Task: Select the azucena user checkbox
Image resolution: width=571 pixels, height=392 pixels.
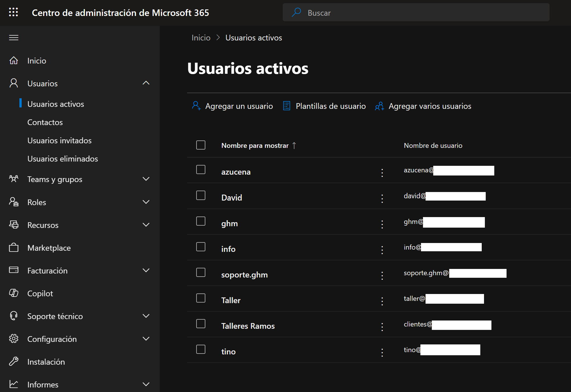Action: pos(201,170)
